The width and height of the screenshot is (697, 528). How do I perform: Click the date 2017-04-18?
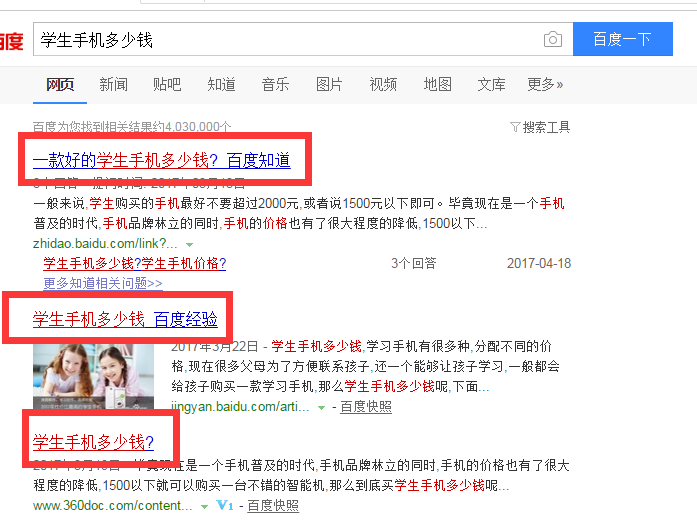pyautogui.click(x=539, y=263)
